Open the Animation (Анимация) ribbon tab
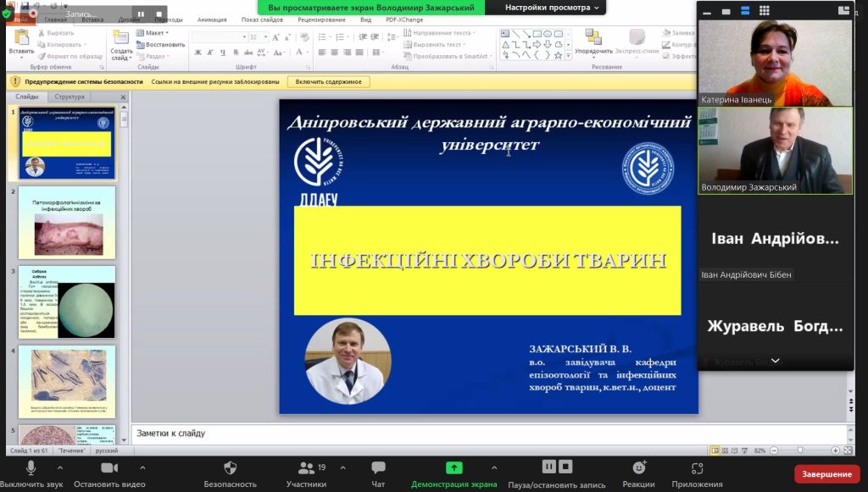This screenshot has height=492, width=868. point(212,20)
